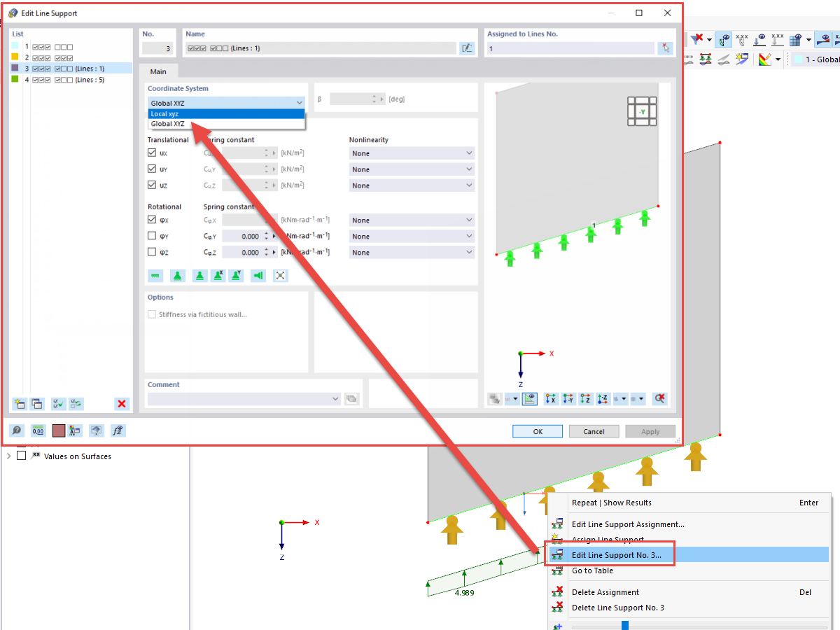840x630 pixels.
Task: Set preview view in Z direction
Action: point(586,399)
